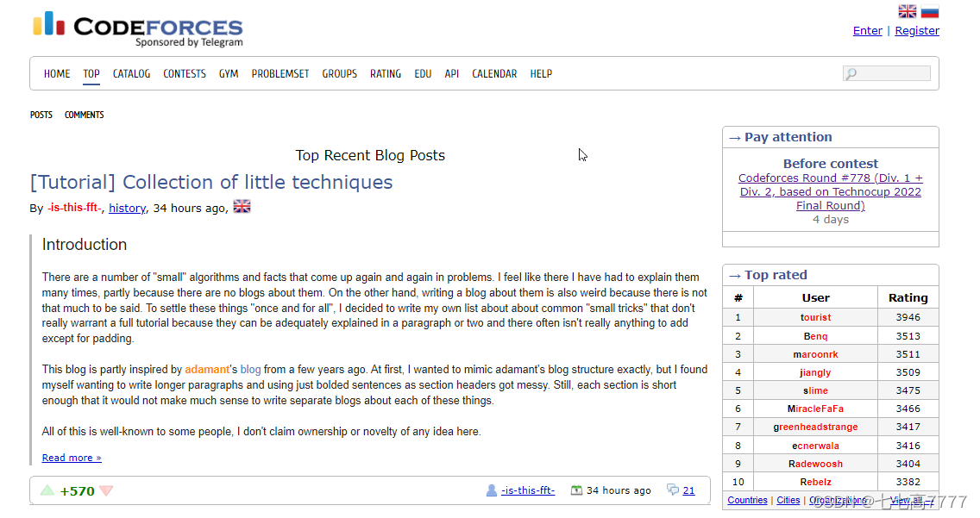
Task: Click the Introduction heading
Action: point(85,245)
